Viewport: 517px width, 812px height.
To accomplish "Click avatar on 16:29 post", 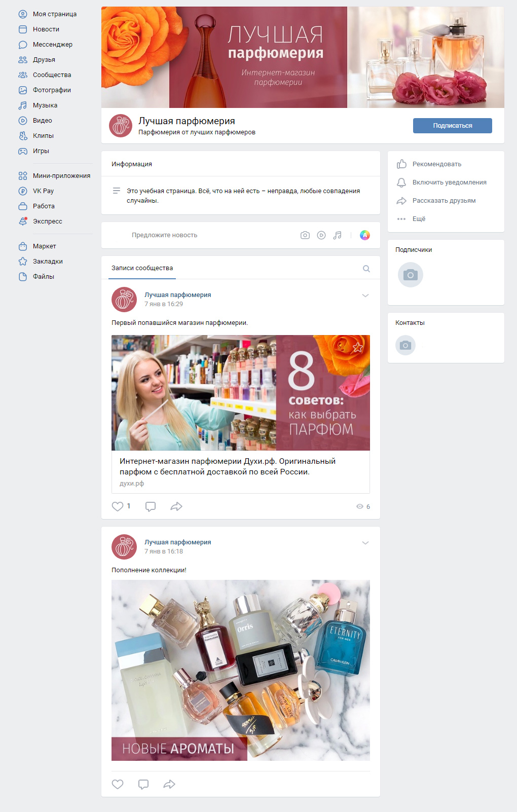I will (x=124, y=300).
